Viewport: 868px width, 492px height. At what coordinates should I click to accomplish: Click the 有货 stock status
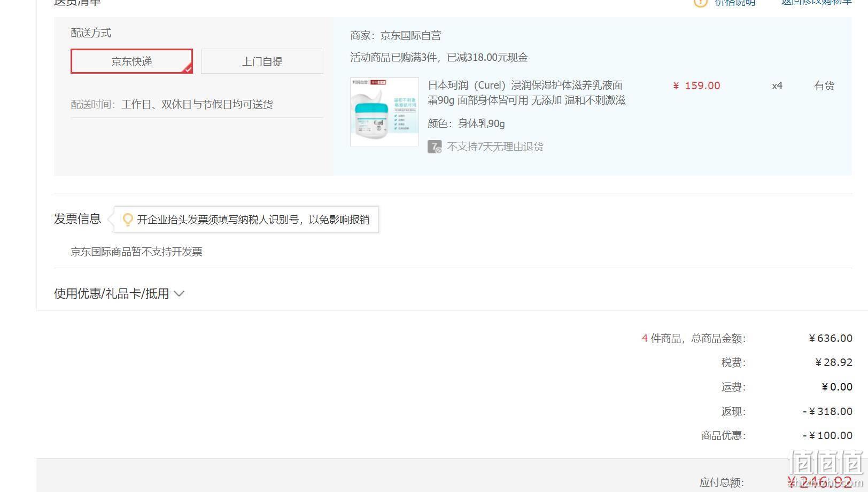[824, 85]
